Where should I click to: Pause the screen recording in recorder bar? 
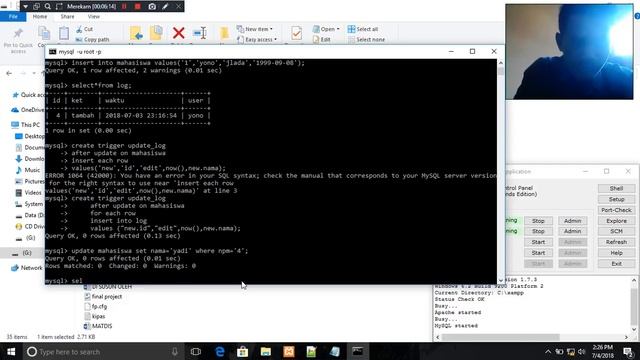(x=124, y=7)
